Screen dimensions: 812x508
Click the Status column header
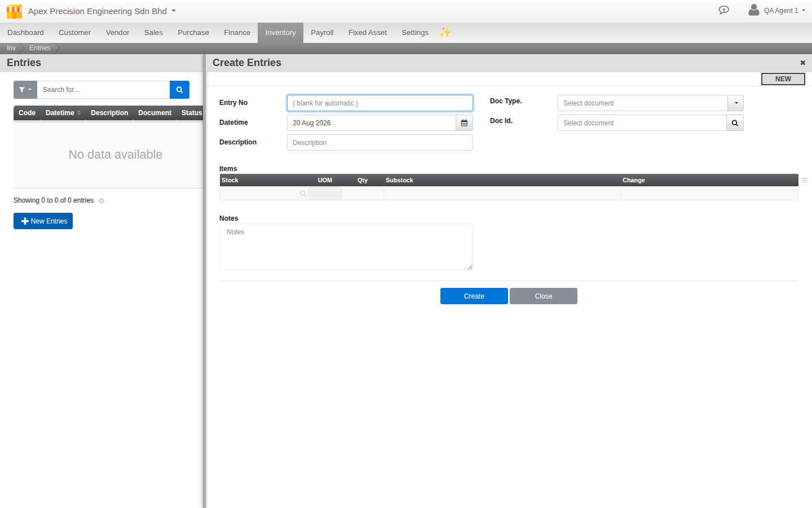(x=191, y=113)
